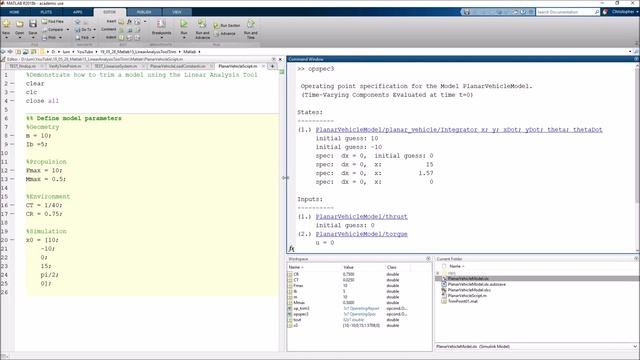Open Command Window actions menu icon
640x360 pixels.
[636, 59]
